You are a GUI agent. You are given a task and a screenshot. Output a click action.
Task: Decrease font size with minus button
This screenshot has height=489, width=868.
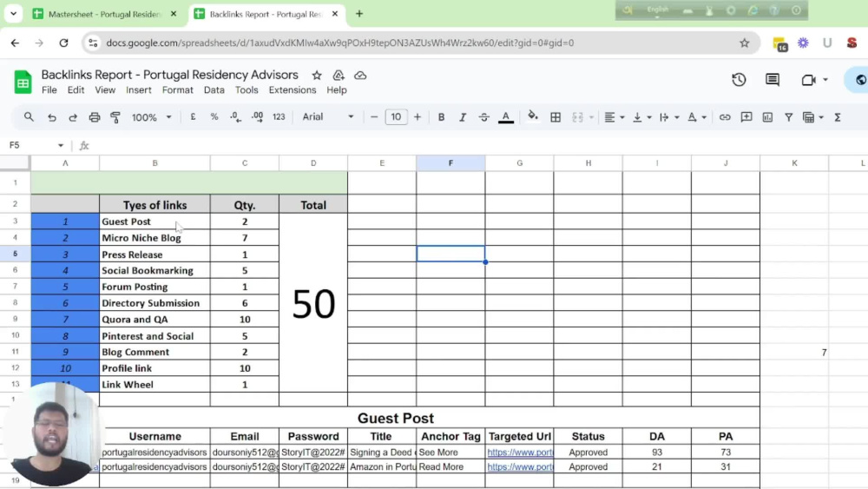point(373,117)
